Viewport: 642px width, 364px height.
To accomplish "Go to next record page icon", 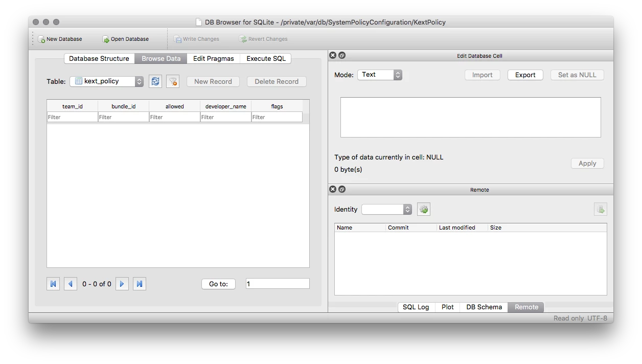I will tap(122, 284).
